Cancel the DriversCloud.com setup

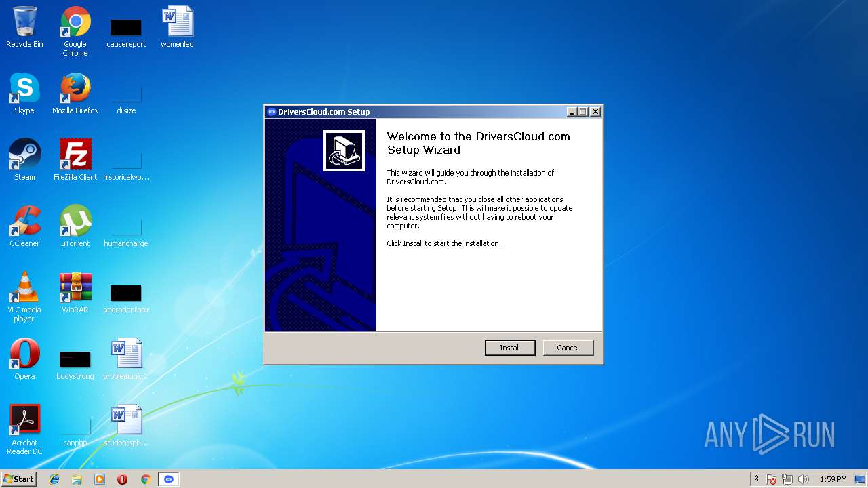[568, 348]
